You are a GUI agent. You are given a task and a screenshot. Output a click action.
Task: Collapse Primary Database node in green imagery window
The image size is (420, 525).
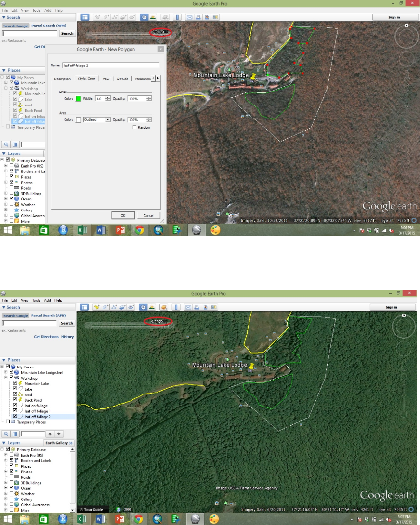click(2, 449)
